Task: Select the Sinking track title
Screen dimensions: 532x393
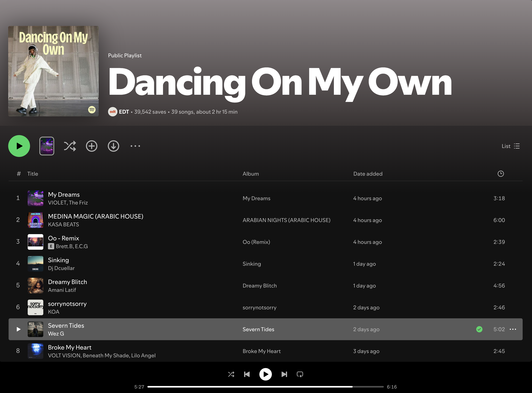Action: tap(58, 260)
